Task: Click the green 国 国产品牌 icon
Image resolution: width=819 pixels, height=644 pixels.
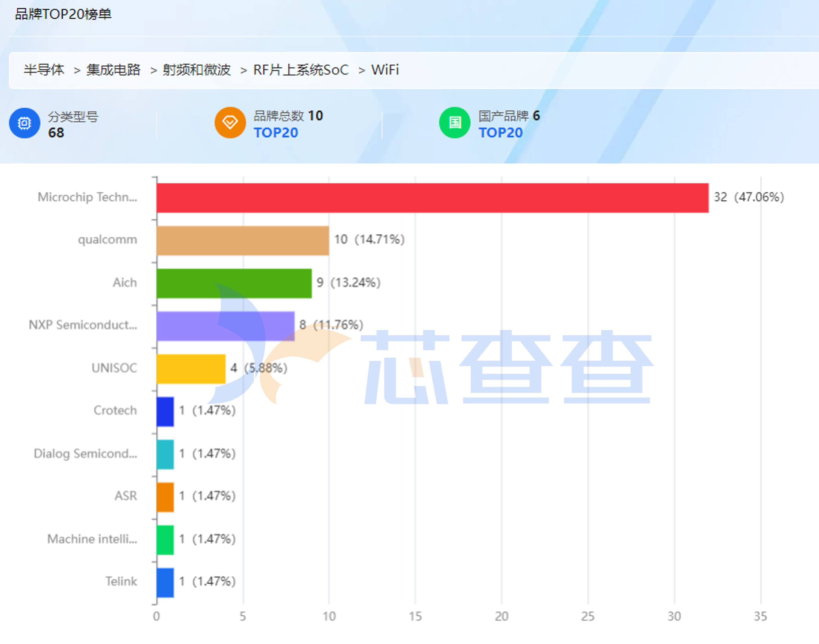Action: 455,123
